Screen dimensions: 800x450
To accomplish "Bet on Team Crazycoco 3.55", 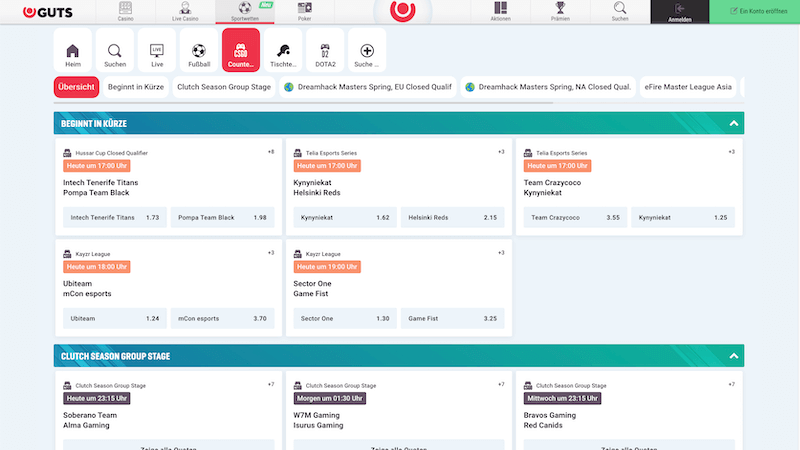I will coord(576,217).
